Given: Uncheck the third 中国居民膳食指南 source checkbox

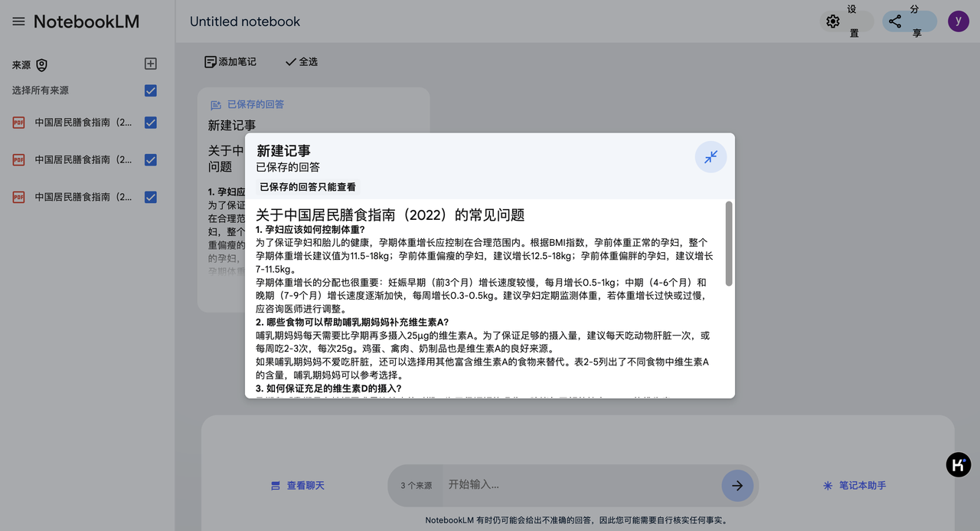Looking at the screenshot, I should (151, 197).
